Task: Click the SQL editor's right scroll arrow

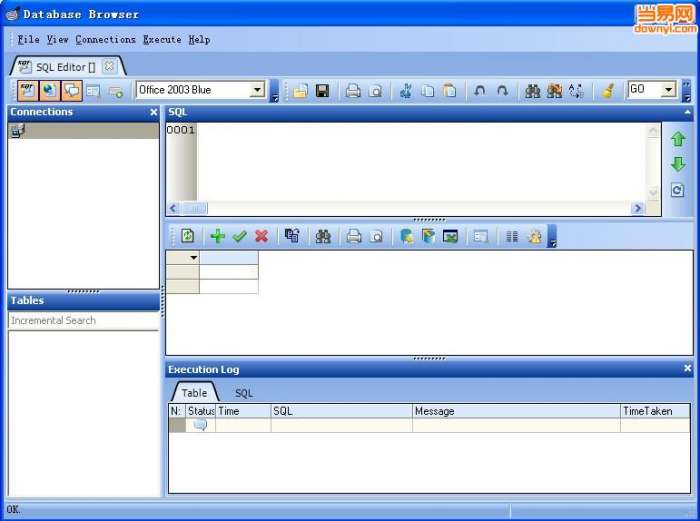Action: 638,208
